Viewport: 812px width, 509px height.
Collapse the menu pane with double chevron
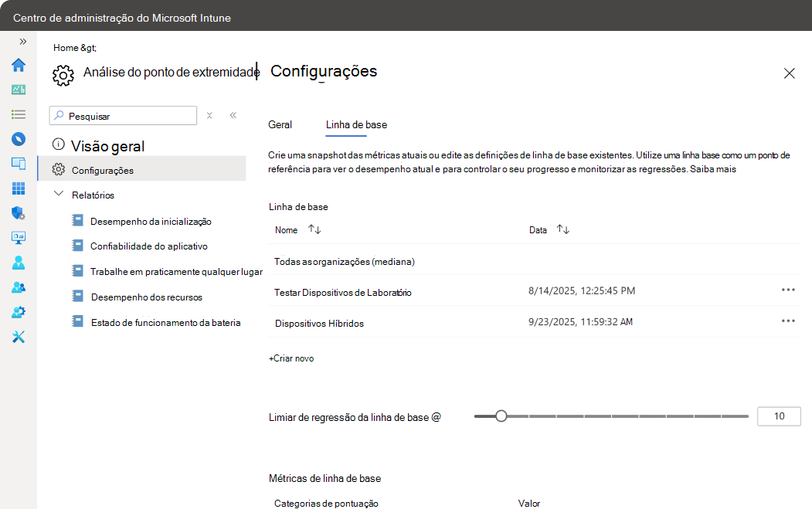(233, 115)
